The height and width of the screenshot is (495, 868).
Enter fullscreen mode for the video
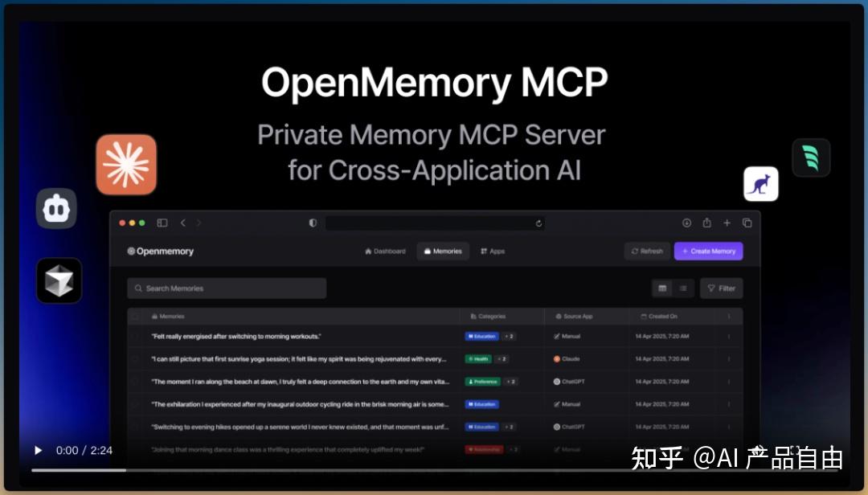click(795, 449)
